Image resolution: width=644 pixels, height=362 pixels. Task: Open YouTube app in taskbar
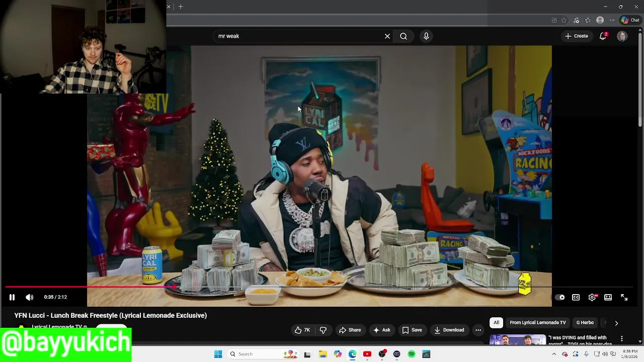click(x=367, y=354)
